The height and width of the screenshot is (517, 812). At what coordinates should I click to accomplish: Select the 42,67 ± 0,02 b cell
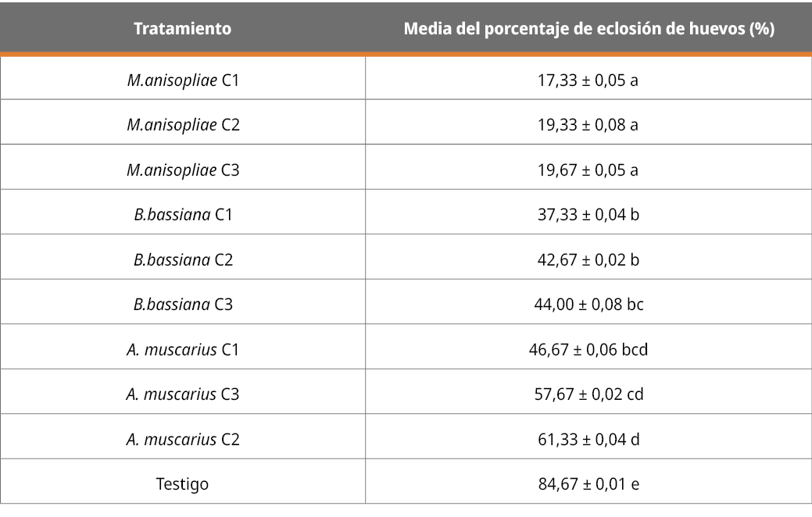tap(588, 259)
